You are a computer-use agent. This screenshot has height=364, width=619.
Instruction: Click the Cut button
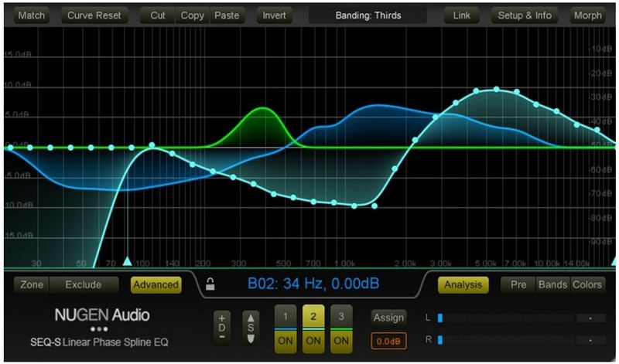tap(158, 15)
